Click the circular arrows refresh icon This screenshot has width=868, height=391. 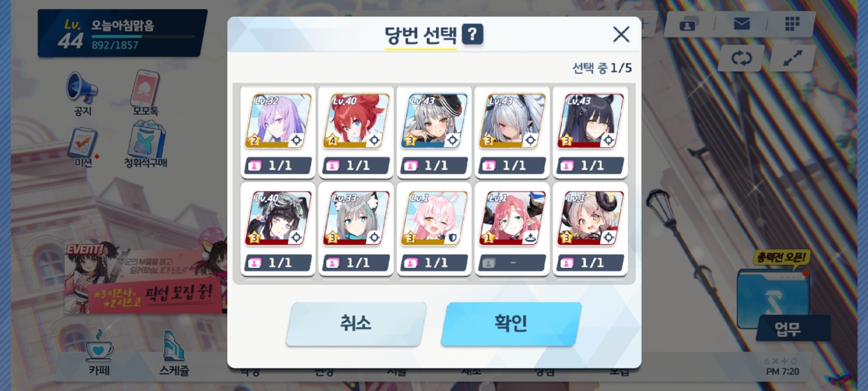coord(742,59)
